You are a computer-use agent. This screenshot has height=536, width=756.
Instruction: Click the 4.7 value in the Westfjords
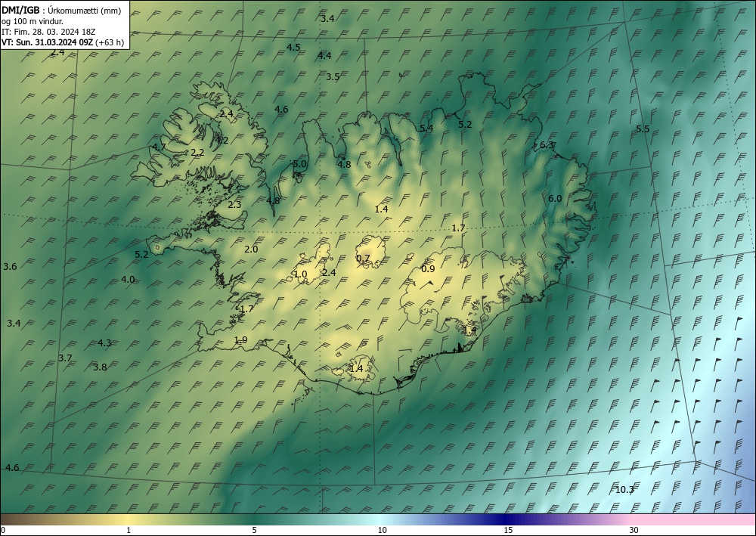point(159,147)
